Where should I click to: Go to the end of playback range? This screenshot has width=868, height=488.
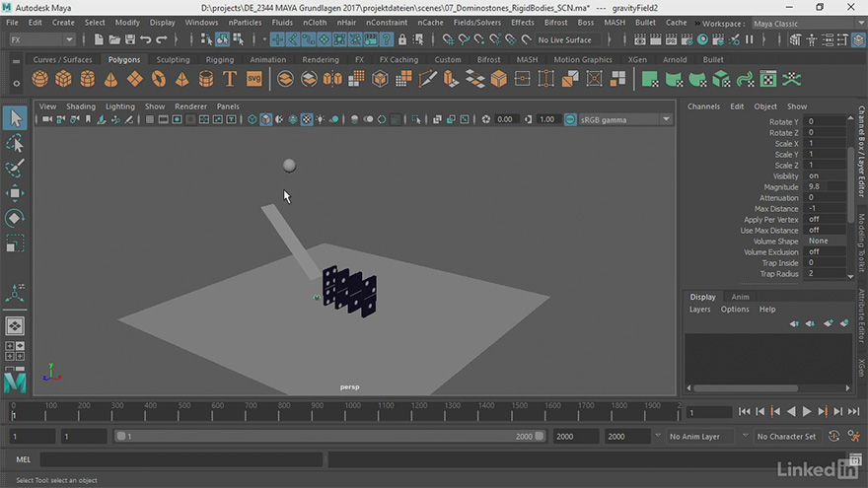click(x=854, y=411)
